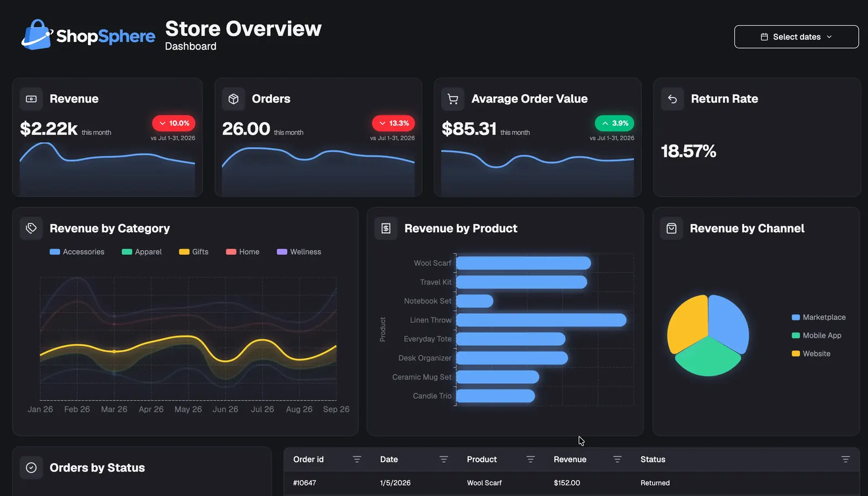Click the 10.0% decrease badge on Revenue

[174, 123]
